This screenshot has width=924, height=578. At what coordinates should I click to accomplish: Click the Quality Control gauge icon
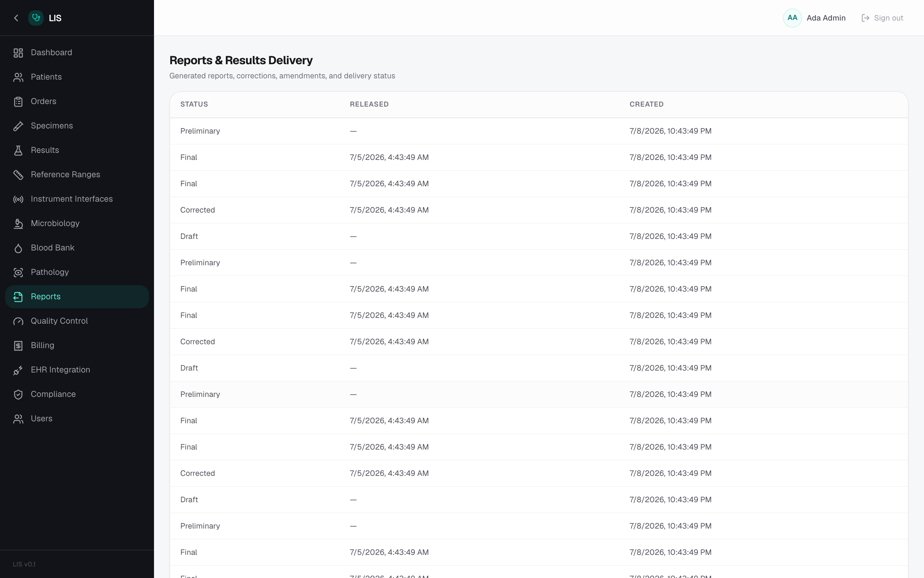(x=18, y=321)
